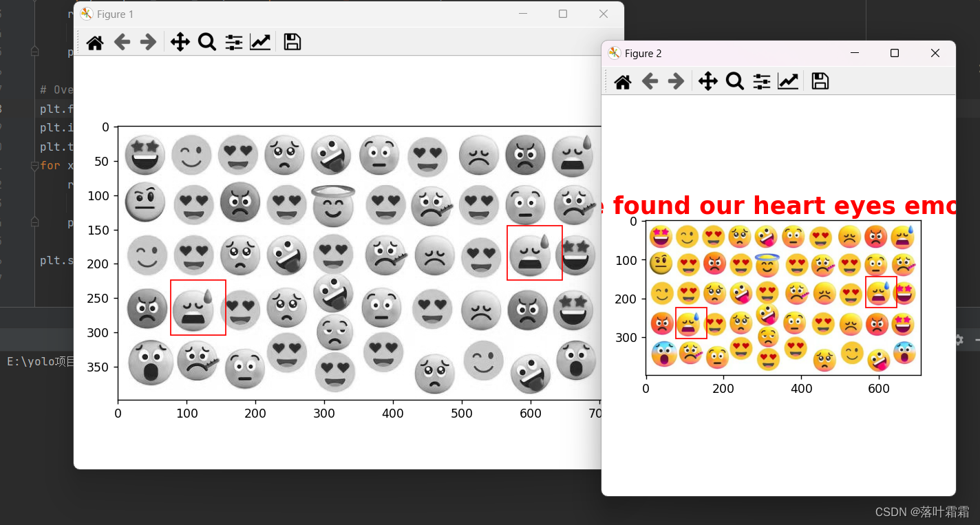The width and height of the screenshot is (980, 525).
Task: Save Figure 1 with the floppy disk icon
Action: click(x=292, y=43)
